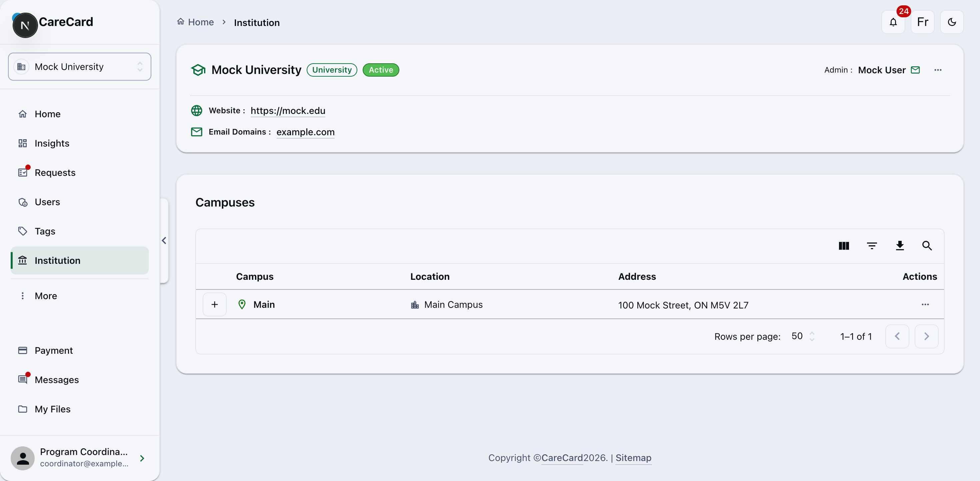Image resolution: width=980 pixels, height=481 pixels.
Task: Open Mock University card options menu
Action: point(938,70)
